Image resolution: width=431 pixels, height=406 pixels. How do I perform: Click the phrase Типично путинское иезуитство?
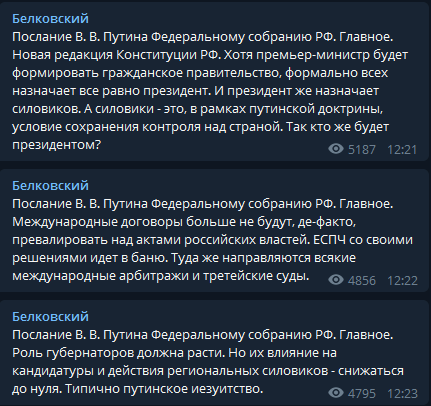pos(164,389)
